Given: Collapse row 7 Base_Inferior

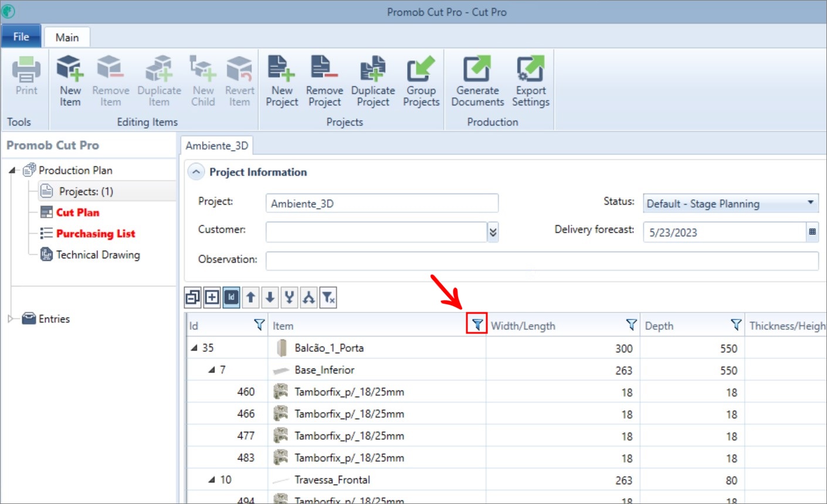Looking at the screenshot, I should click(x=212, y=370).
